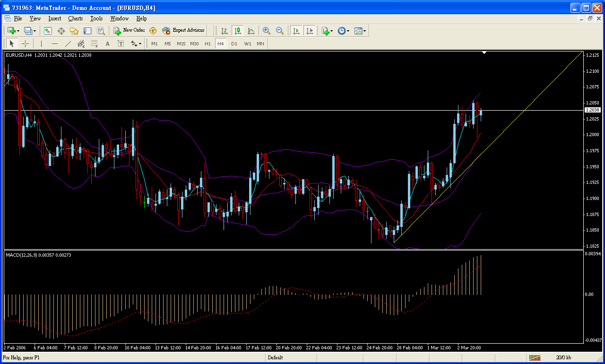Click the 20/0 kb traffic text
Viewport: 605px width, 364px height.
coord(563,358)
